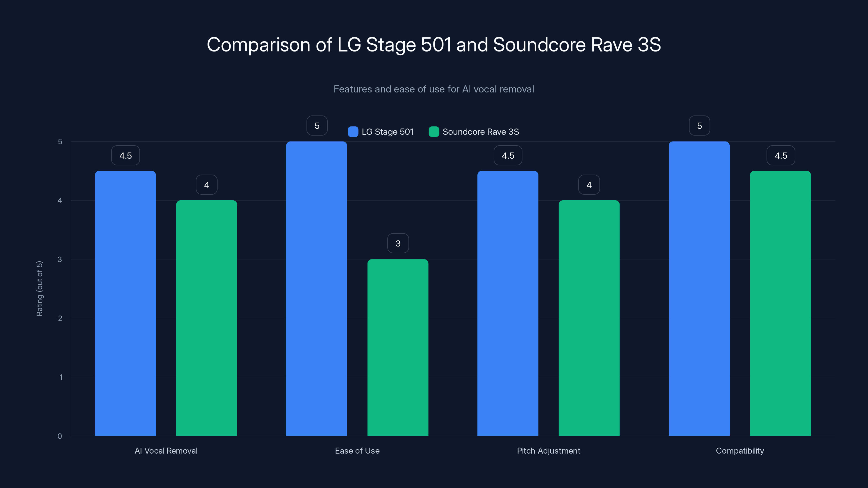Click the 3 label above Ease of Use

click(398, 243)
